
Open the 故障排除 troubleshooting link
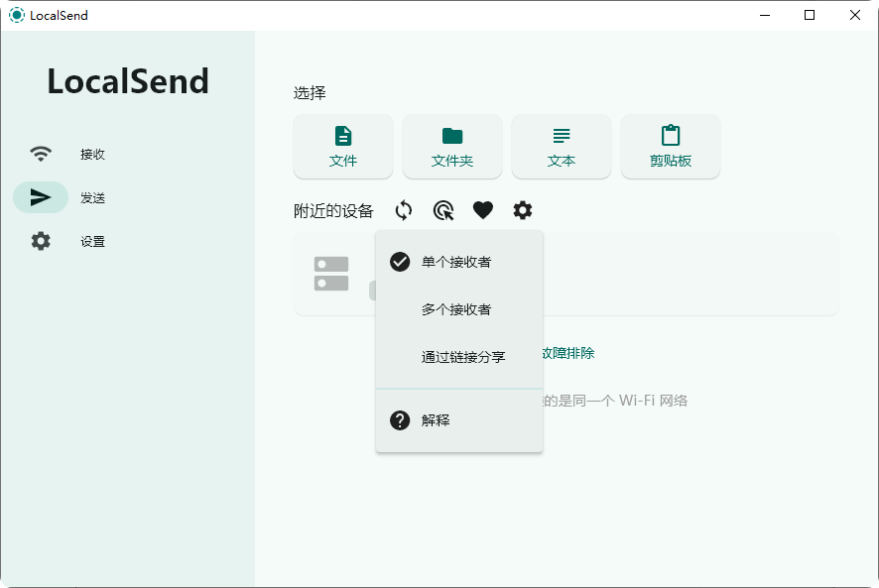(x=567, y=353)
